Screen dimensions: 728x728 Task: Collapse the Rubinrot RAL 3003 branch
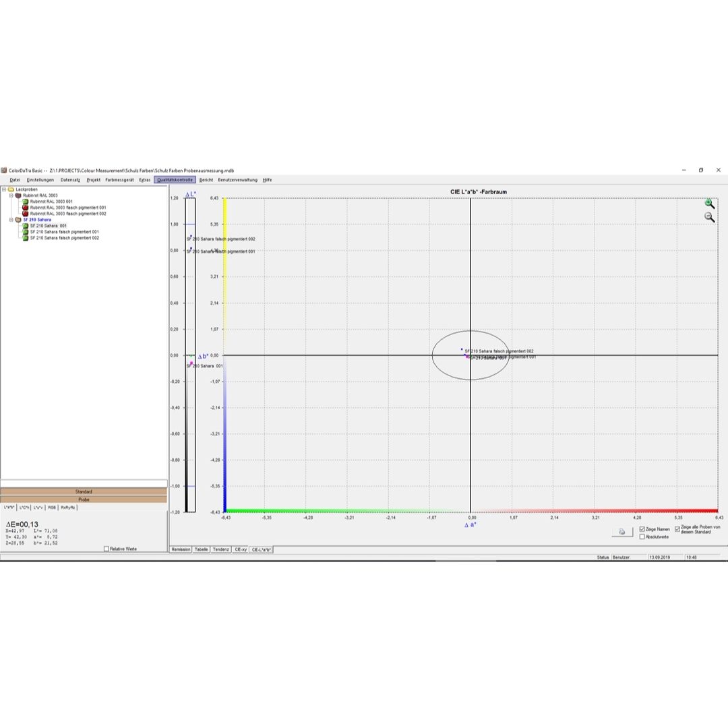(x=11, y=195)
